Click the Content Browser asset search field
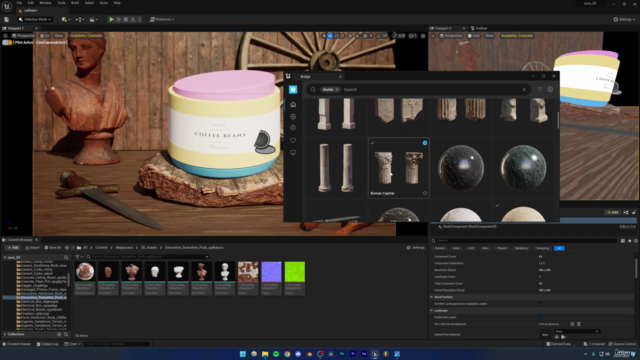Viewport: 640px width, 360px height. [149, 257]
